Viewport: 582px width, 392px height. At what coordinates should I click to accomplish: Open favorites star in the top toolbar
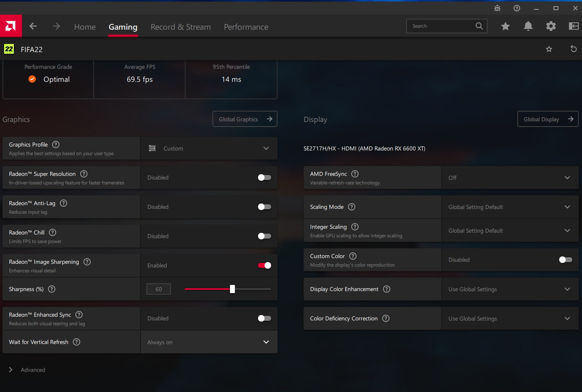click(x=505, y=26)
